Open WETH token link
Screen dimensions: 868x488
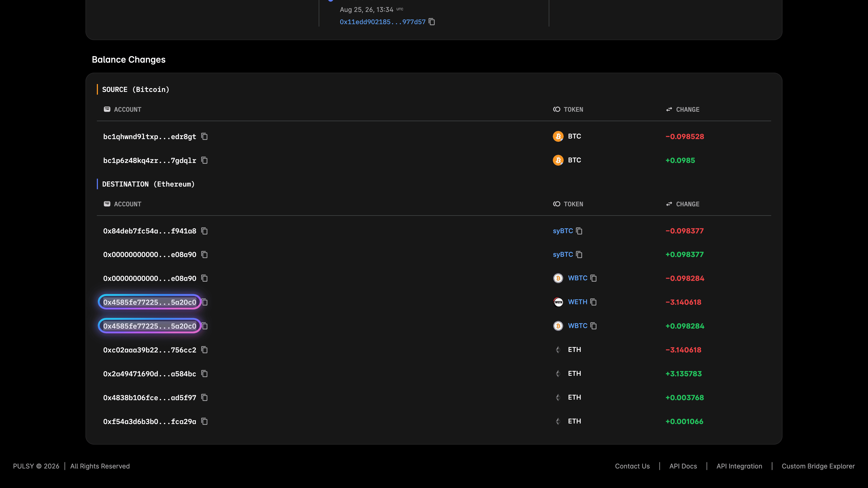577,302
